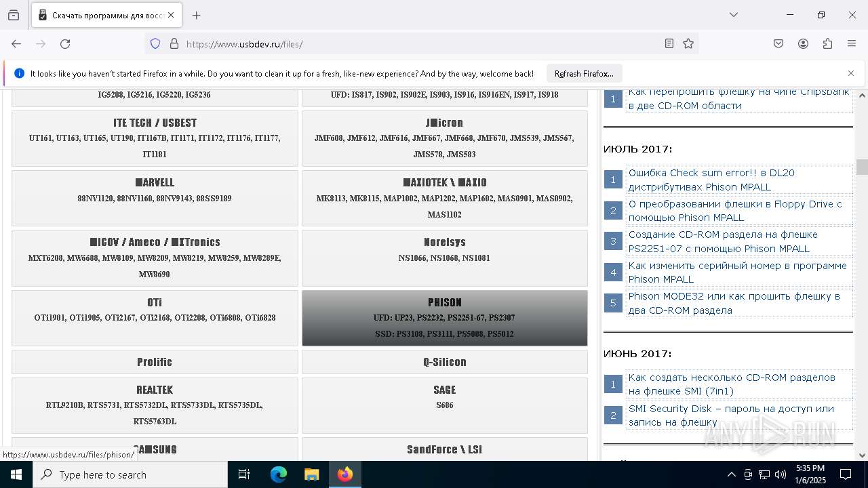The image size is (868, 488).
Task: Open Firefox account icon
Action: (x=803, y=44)
